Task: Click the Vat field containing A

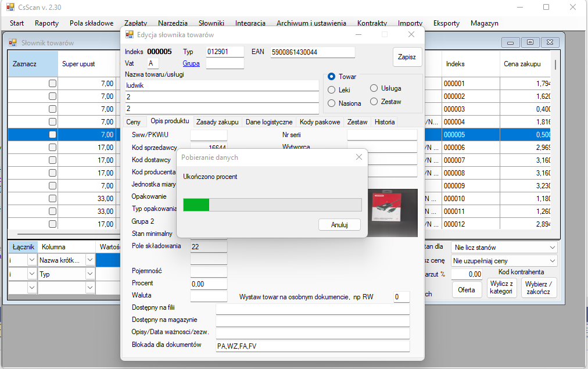Action: pyautogui.click(x=153, y=63)
